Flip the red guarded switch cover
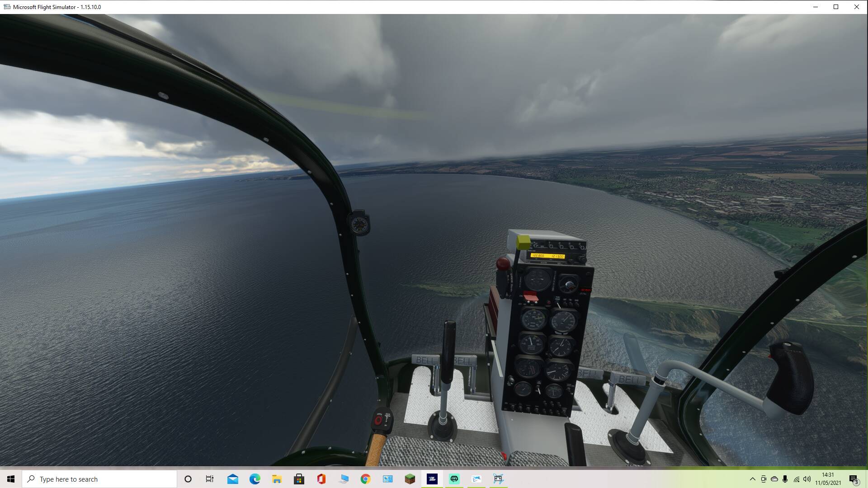Viewport: 868px width, 488px height. [530, 296]
